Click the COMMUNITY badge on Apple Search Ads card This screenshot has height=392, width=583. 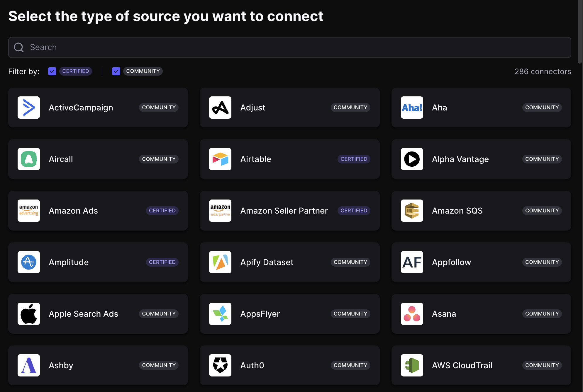pyautogui.click(x=159, y=314)
